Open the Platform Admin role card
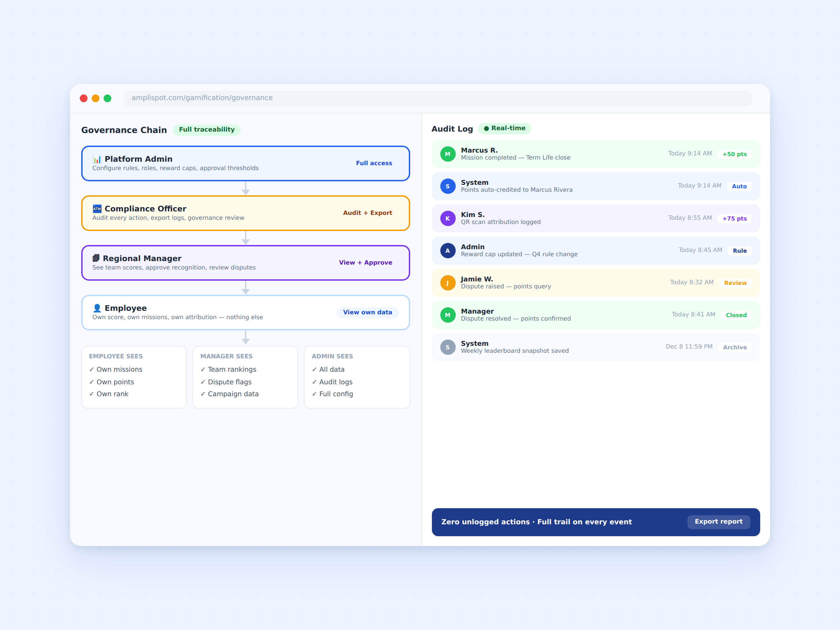 246,164
